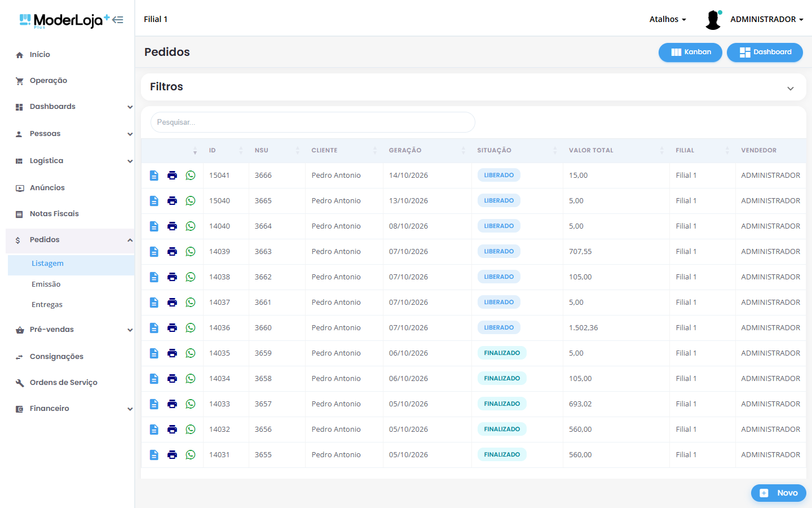Open the ADMINISTRADOR user dropdown

click(767, 19)
